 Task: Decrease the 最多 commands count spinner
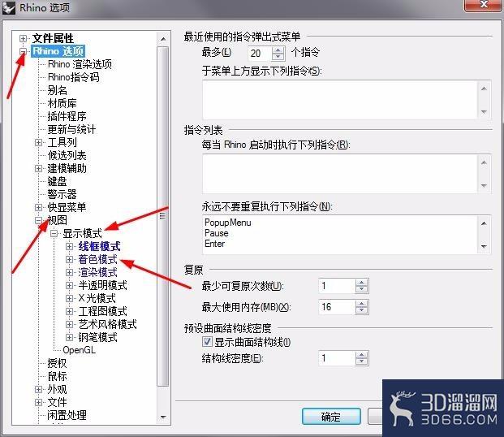point(278,57)
